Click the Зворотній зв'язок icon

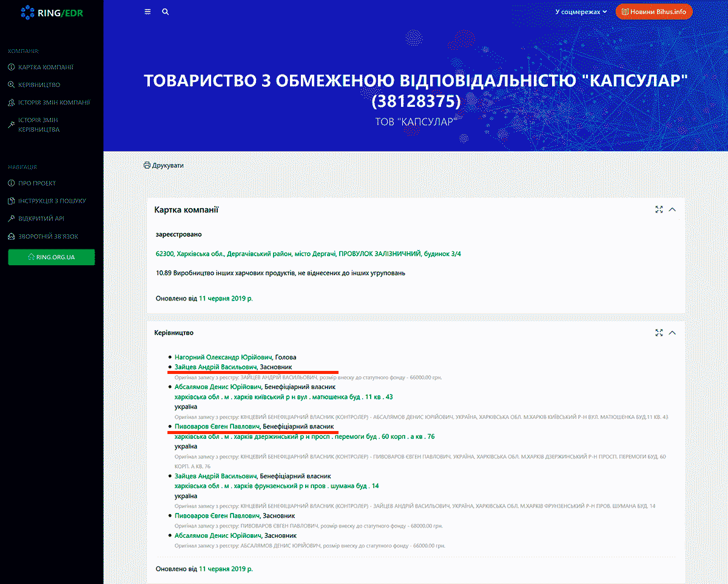point(11,236)
